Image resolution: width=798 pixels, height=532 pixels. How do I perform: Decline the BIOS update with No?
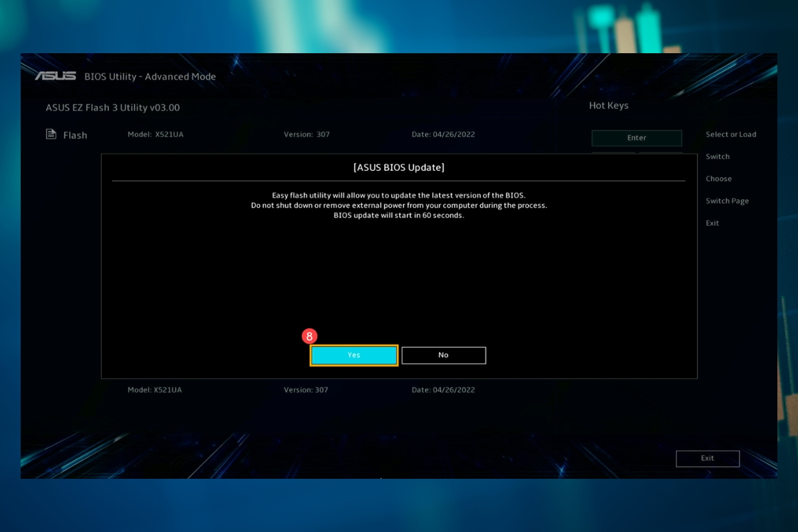pyautogui.click(x=444, y=355)
